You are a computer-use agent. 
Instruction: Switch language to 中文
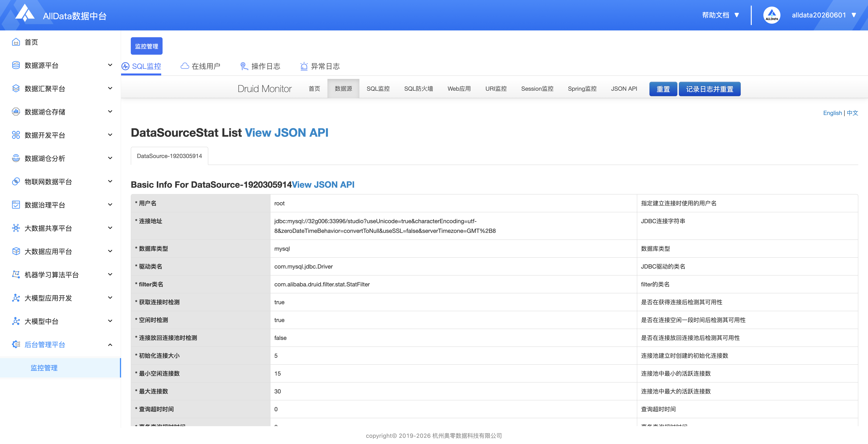click(852, 113)
